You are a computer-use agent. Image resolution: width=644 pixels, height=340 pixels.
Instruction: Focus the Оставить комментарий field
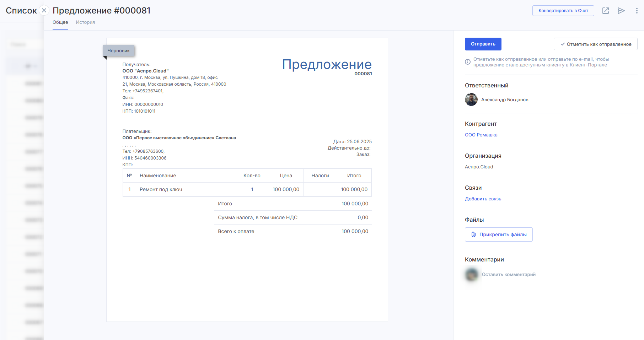[509, 275]
